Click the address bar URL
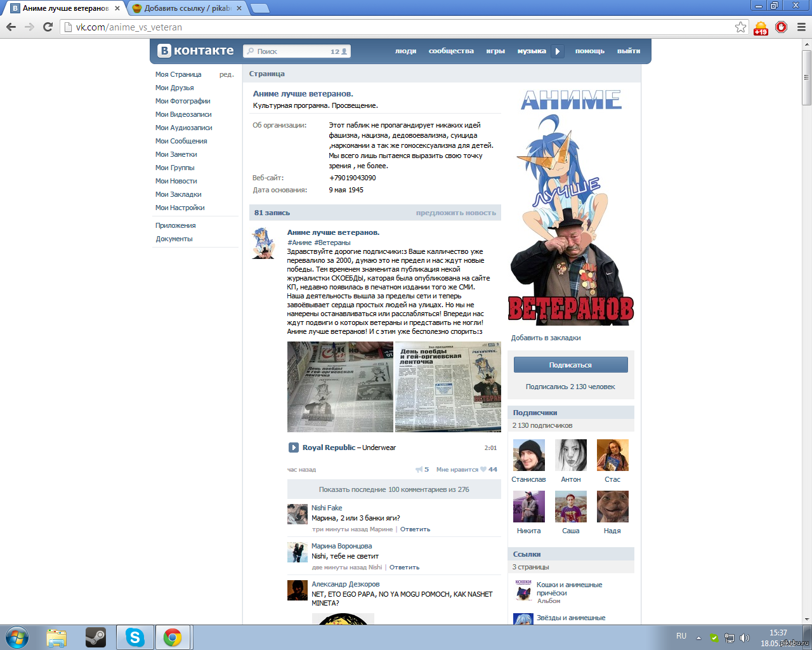Viewport: 812px width, 650px height. 129,27
